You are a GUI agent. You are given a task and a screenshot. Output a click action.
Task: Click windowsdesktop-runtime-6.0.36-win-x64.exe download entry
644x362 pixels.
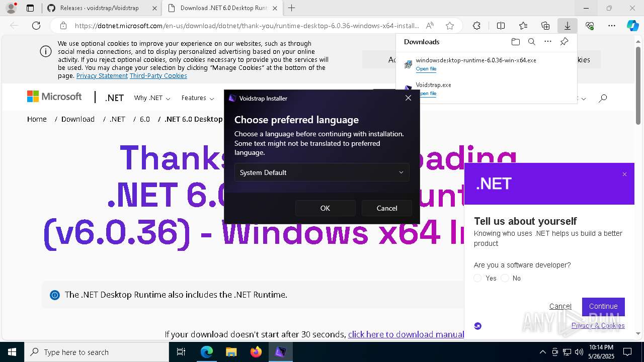pos(486,64)
